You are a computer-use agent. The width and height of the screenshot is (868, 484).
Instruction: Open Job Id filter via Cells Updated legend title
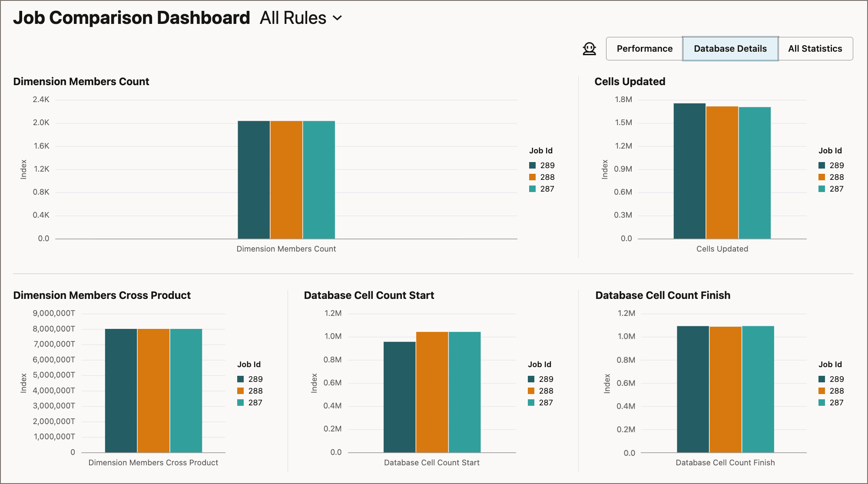tap(830, 150)
